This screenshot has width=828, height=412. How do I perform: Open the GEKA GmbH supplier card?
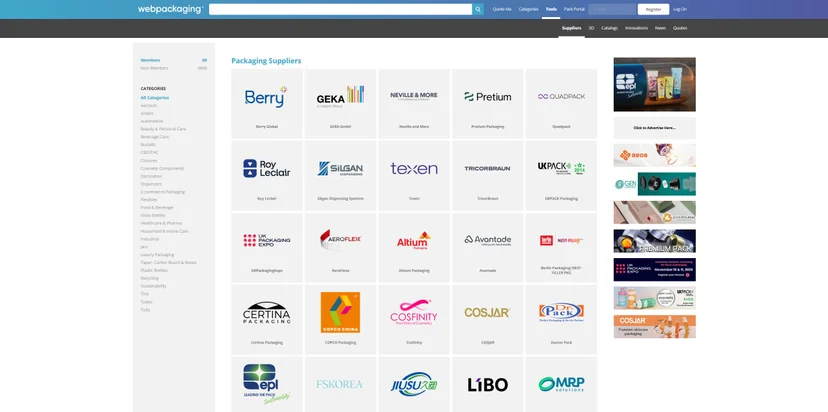pos(341,104)
